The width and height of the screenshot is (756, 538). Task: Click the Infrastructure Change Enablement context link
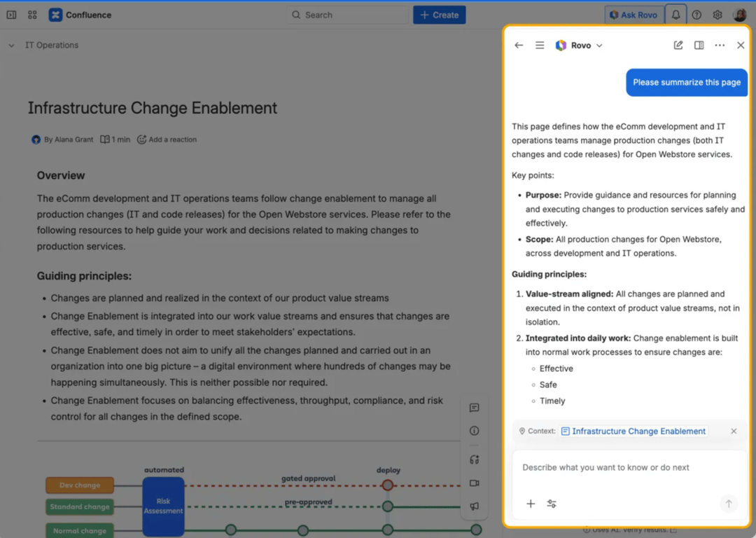point(633,431)
